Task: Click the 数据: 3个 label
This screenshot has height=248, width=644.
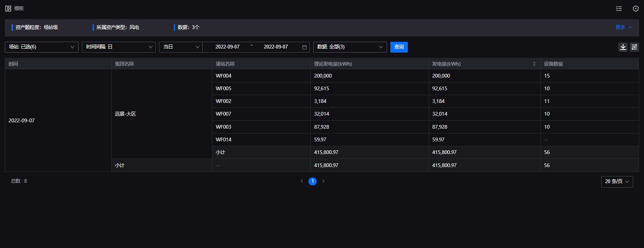Action: click(188, 27)
